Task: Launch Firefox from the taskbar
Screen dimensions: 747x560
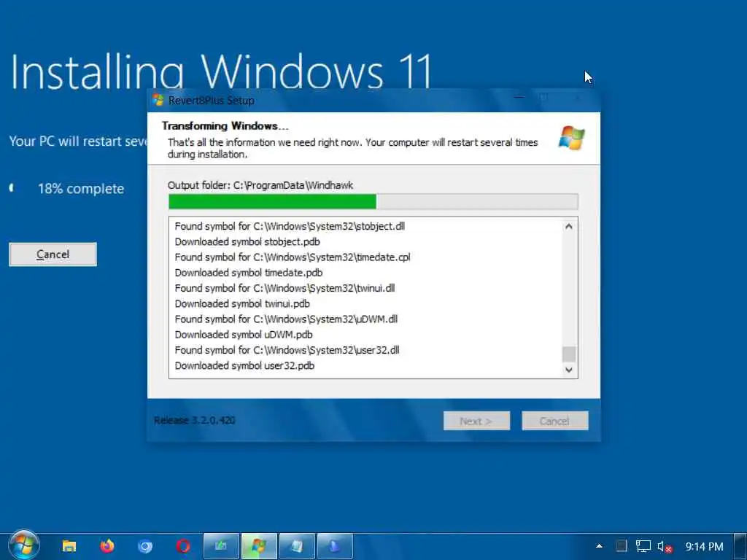Action: pyautogui.click(x=107, y=546)
